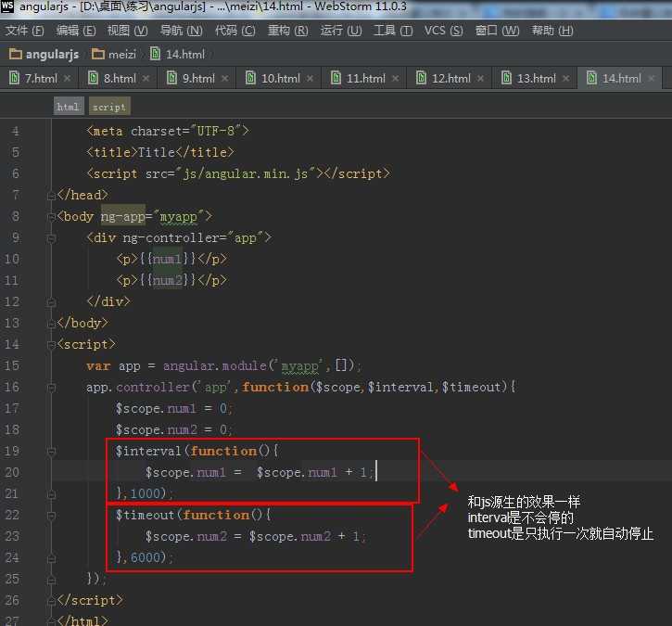Switch to the 8.html editor tab

click(x=120, y=79)
